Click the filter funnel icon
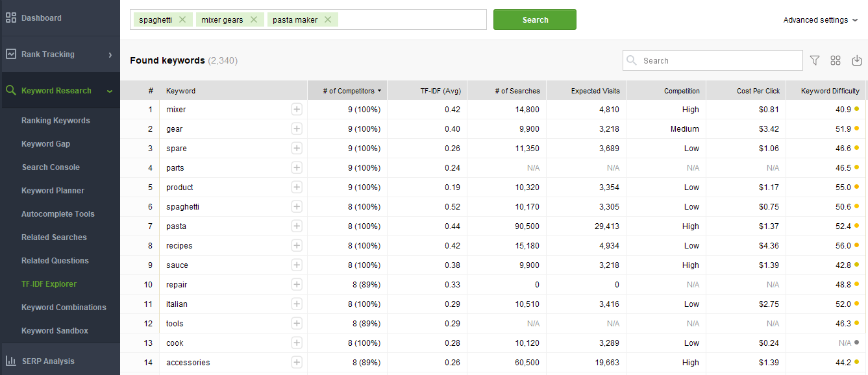The width and height of the screenshot is (868, 375). pyautogui.click(x=815, y=60)
